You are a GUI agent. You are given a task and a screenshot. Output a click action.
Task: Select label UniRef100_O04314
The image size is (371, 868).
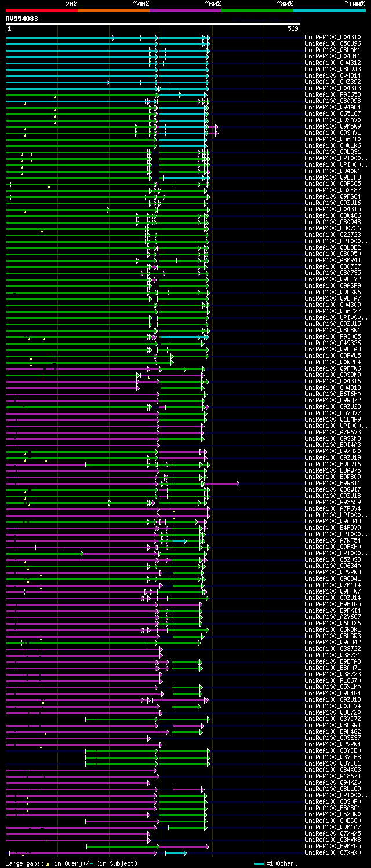[x=333, y=75]
